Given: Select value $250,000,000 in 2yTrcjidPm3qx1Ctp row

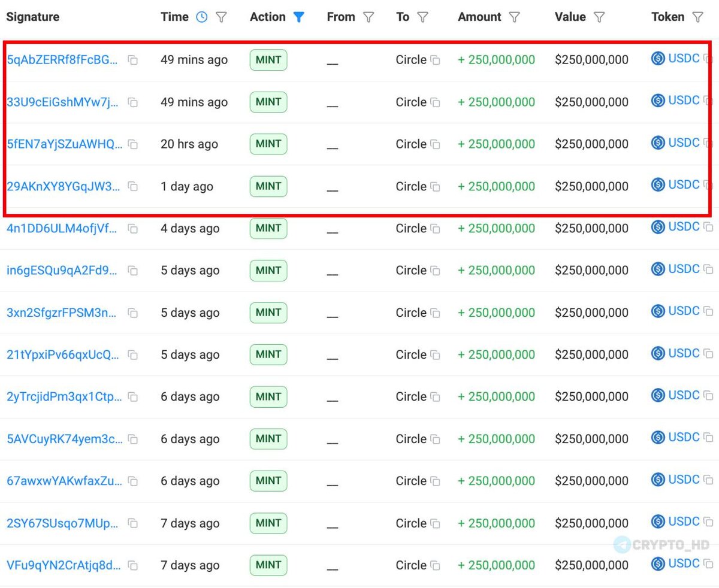Looking at the screenshot, I should pyautogui.click(x=591, y=396).
